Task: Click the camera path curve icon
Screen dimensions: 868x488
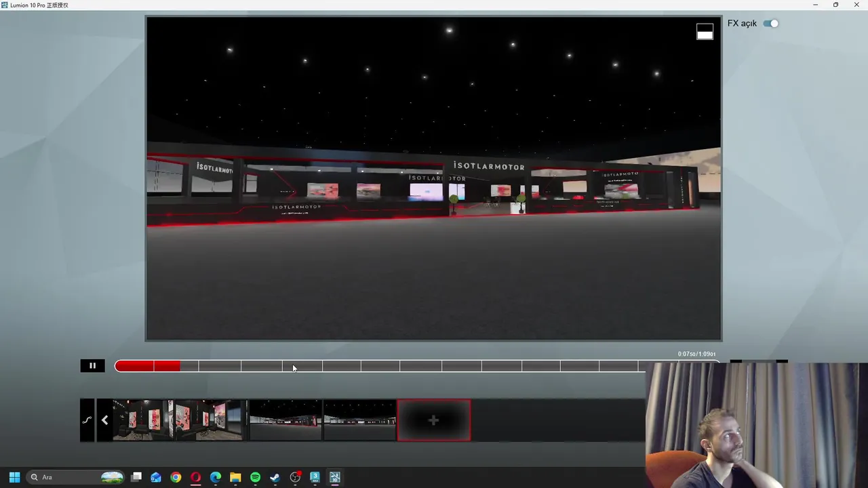Action: (87, 420)
